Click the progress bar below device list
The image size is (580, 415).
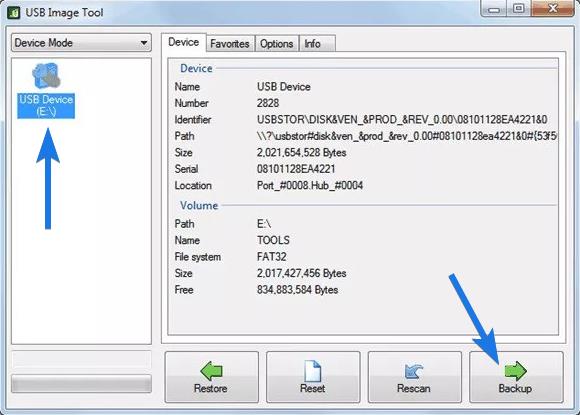(81, 384)
